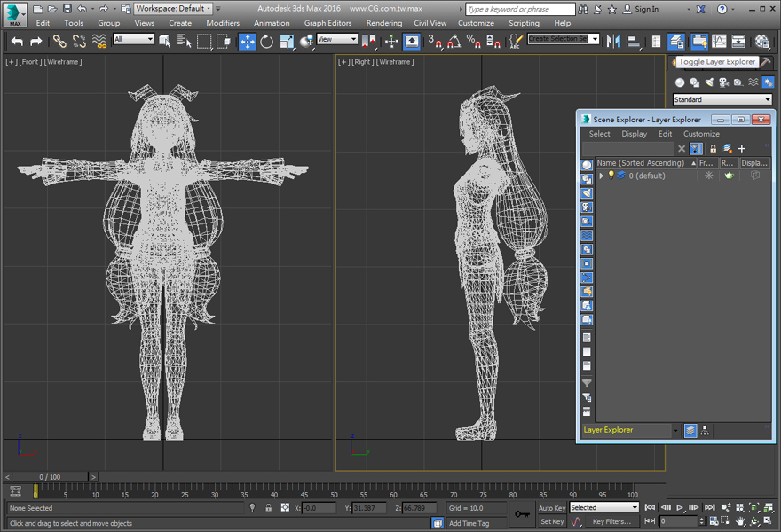This screenshot has height=532, width=781.
Task: Toggle Spinner Snap button
Action: (493, 42)
